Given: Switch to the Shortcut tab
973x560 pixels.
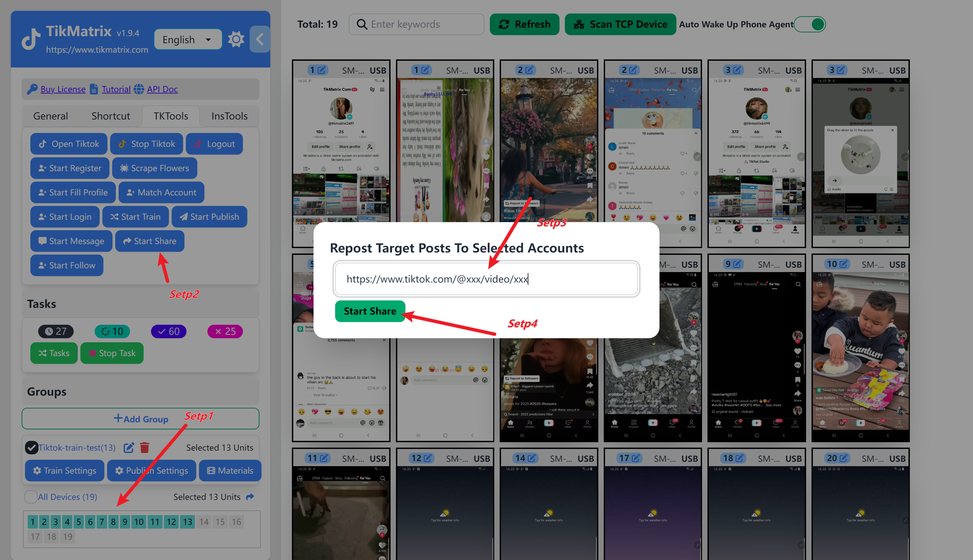Looking at the screenshot, I should coord(110,116).
